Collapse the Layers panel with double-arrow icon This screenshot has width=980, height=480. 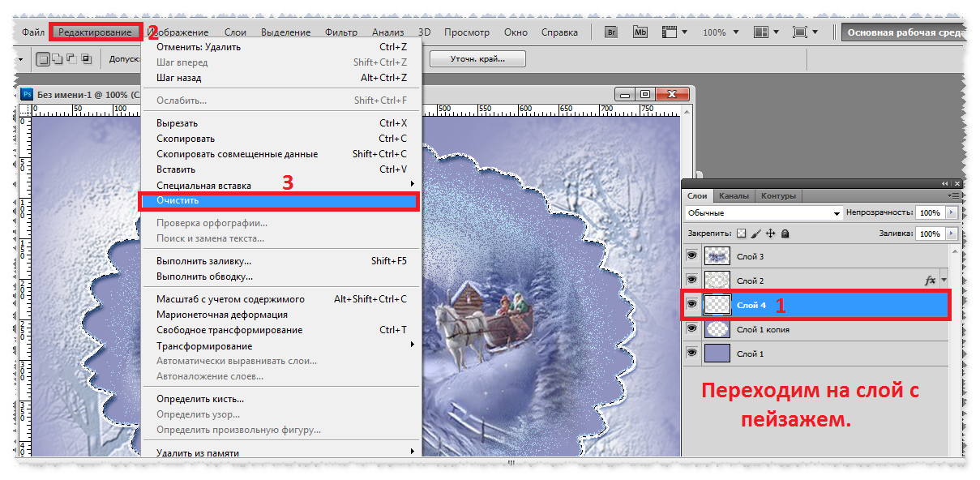pos(944,183)
